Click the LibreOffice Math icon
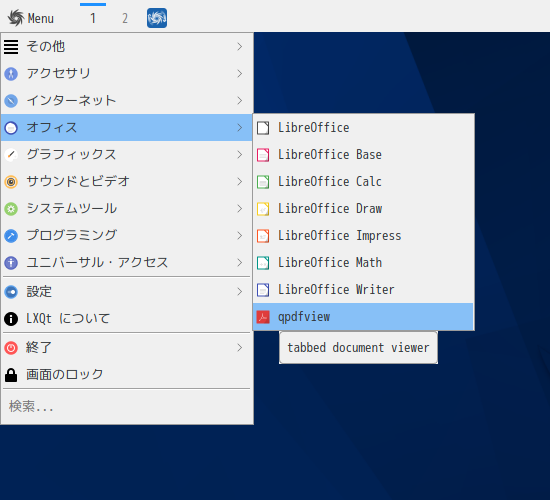Screen dimensions: 550x500 click(263, 263)
